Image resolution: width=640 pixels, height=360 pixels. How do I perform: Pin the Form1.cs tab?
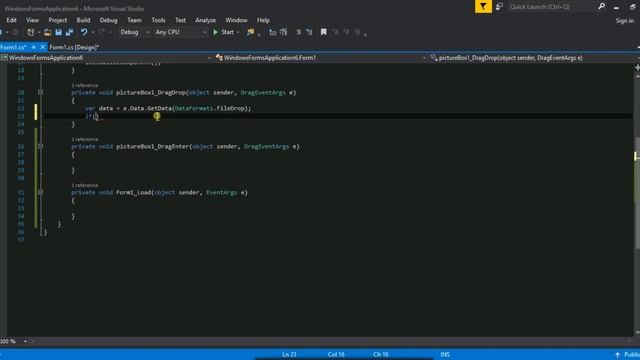tap(33, 47)
